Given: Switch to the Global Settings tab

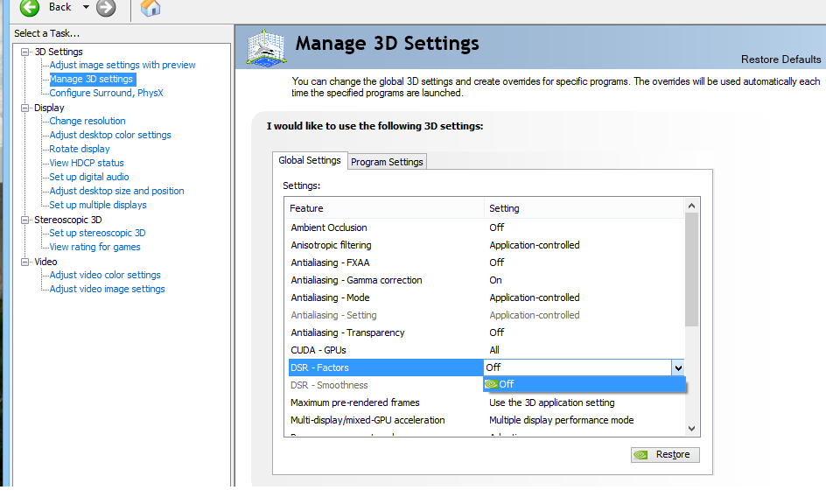Looking at the screenshot, I should click(310, 160).
